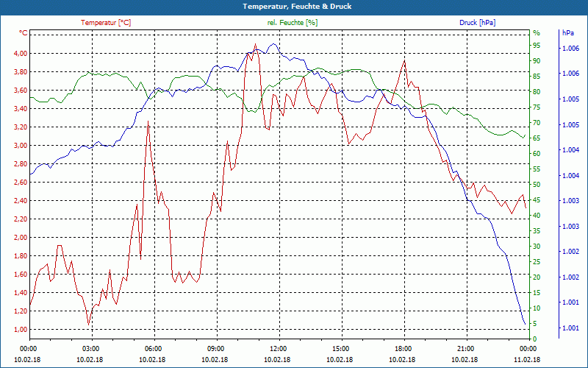The height and width of the screenshot is (368, 588).
Task: Select the red 'Temperatur [°C]' legend label
Action: [x=106, y=23]
